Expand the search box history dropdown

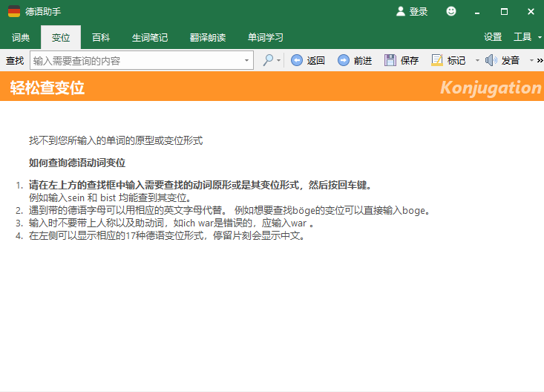[246, 60]
